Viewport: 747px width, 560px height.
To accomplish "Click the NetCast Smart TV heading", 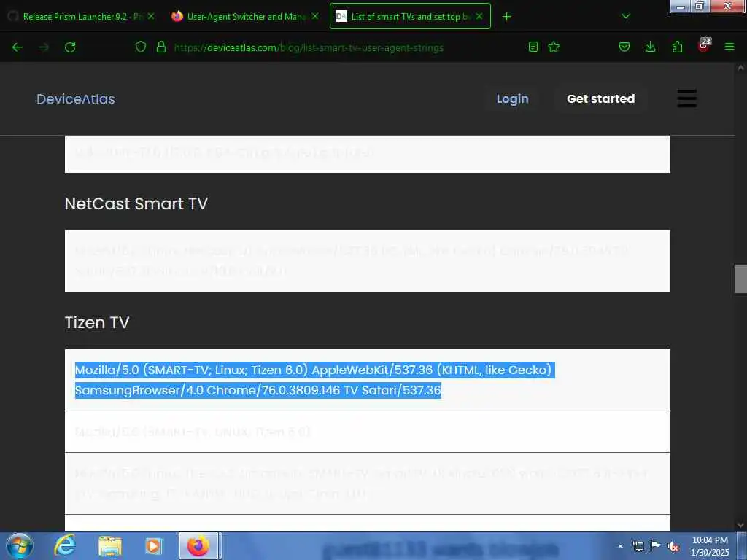I will [x=136, y=204].
